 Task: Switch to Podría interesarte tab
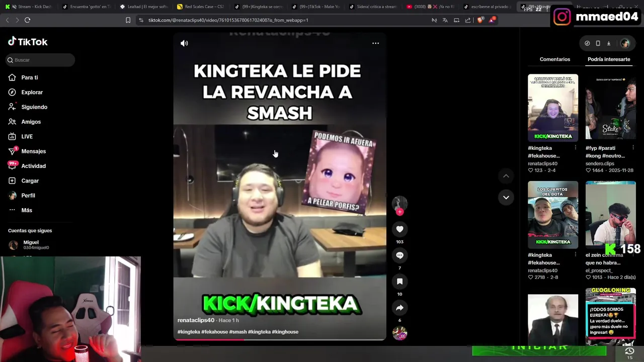[x=609, y=59]
